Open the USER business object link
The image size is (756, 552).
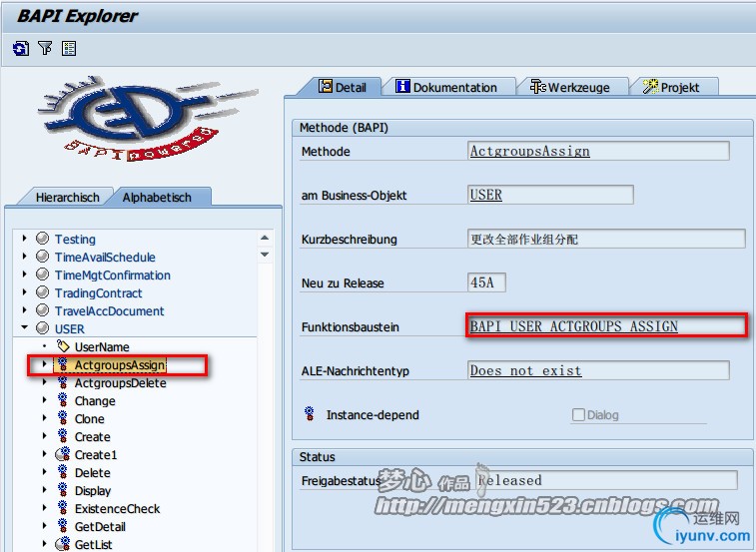486,195
